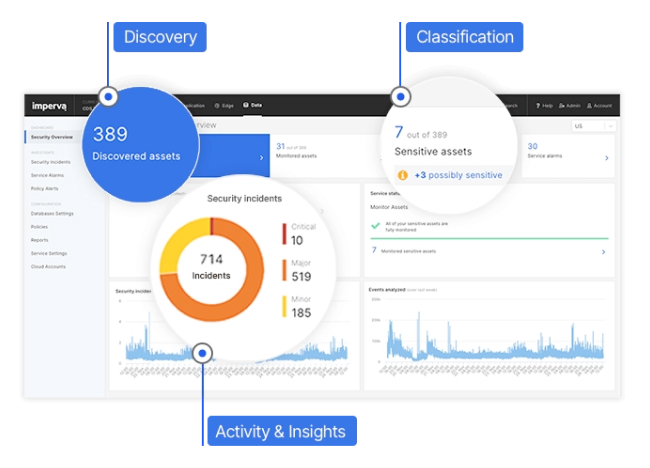
Task: Click the Minor 185 legend entry
Action: [297, 307]
